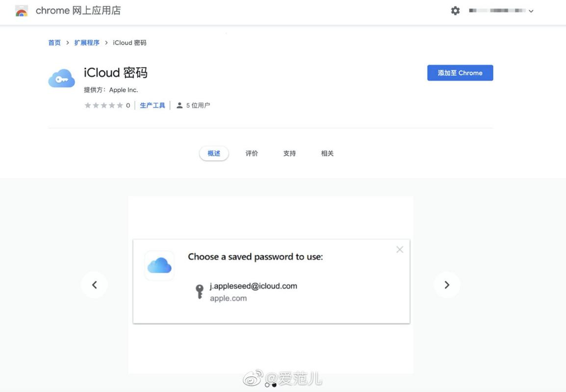Click the iCloud 密码 breadcrumb text
This screenshot has height=392, width=566.
pos(129,43)
